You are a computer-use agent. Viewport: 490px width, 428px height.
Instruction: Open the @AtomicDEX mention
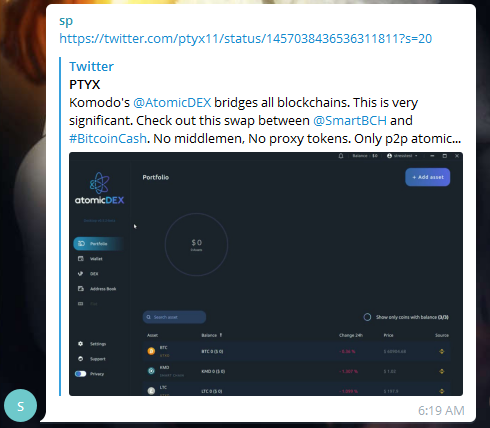pyautogui.click(x=172, y=103)
